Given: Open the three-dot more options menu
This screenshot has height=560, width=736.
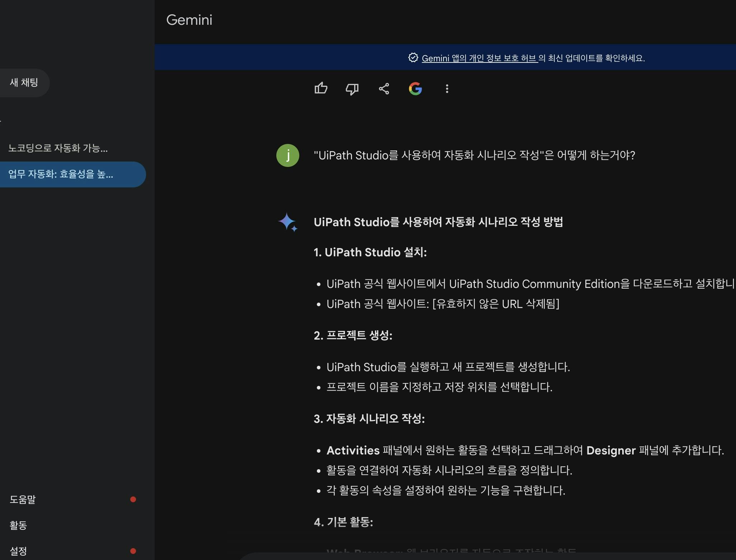Looking at the screenshot, I should coord(447,89).
